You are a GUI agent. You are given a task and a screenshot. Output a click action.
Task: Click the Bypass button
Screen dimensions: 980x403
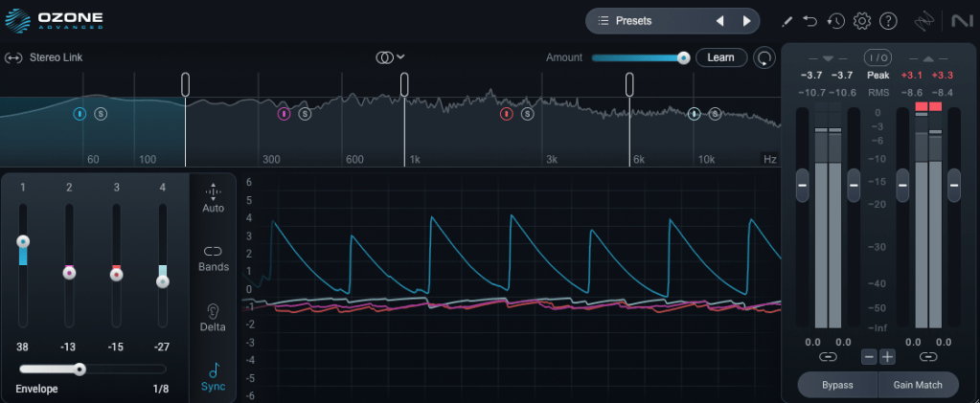(837, 385)
